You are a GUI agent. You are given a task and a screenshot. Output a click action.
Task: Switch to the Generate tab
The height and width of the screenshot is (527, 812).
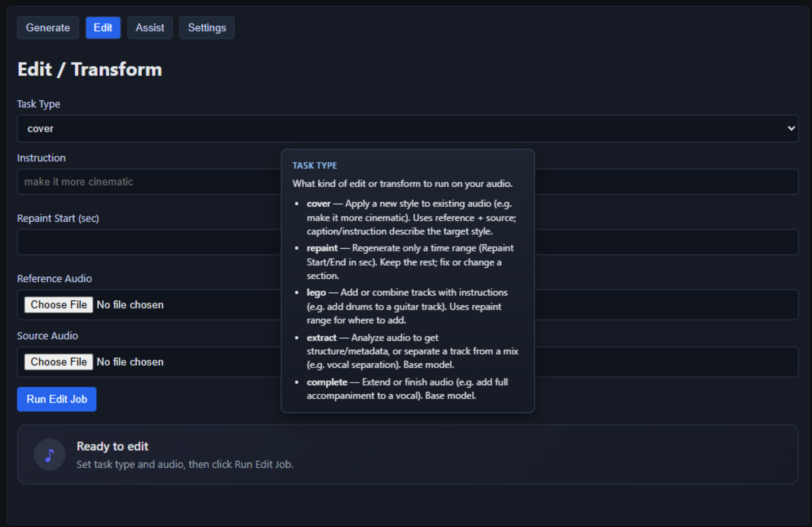[47, 28]
